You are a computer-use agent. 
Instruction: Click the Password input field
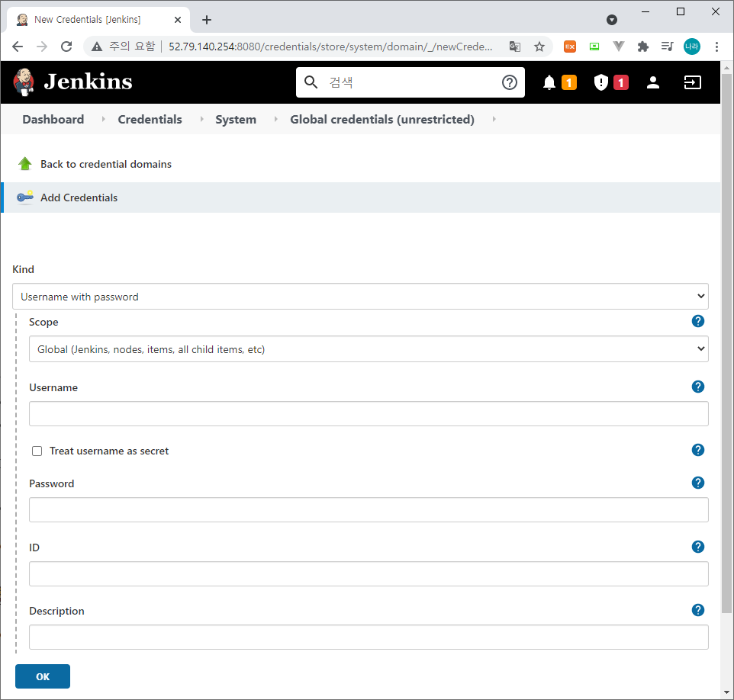(x=369, y=509)
